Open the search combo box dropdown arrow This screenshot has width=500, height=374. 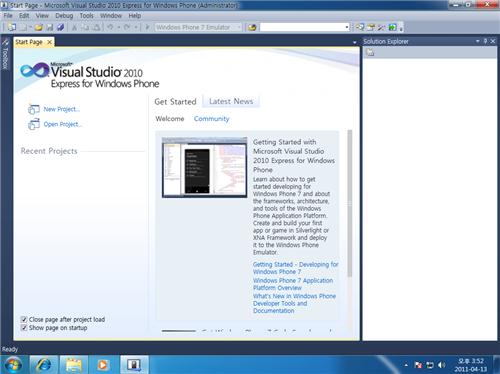pyautogui.click(x=347, y=27)
